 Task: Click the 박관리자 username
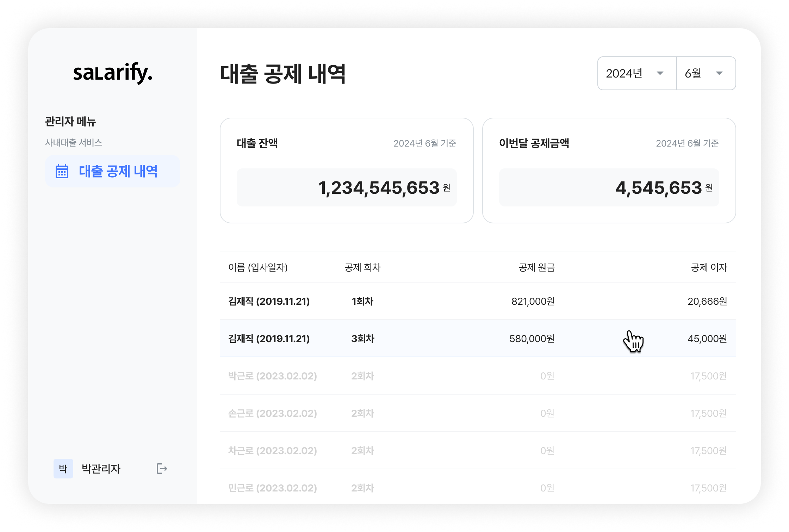coord(101,469)
